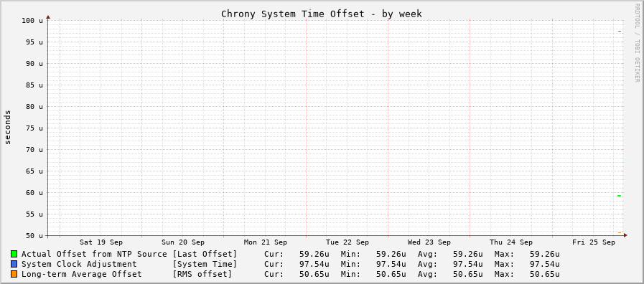The height and width of the screenshot is (284, 644).
Task: Click the orange Long-term Average Offset swatch
Action: tap(14, 274)
